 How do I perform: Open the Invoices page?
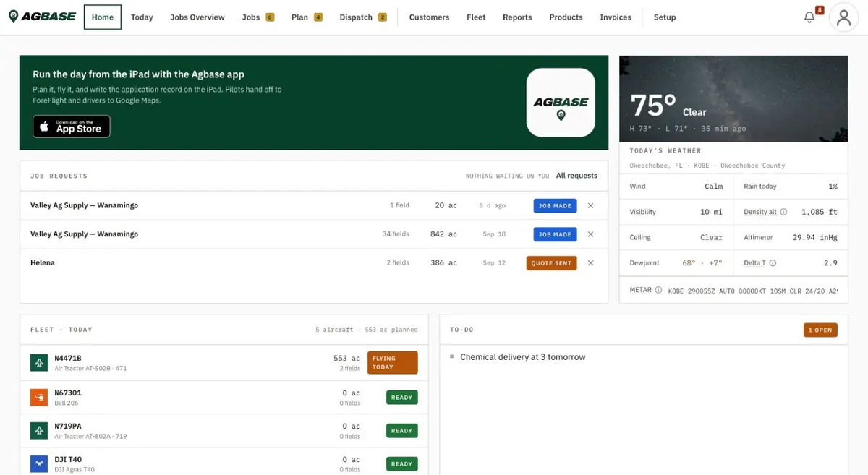[x=616, y=17]
